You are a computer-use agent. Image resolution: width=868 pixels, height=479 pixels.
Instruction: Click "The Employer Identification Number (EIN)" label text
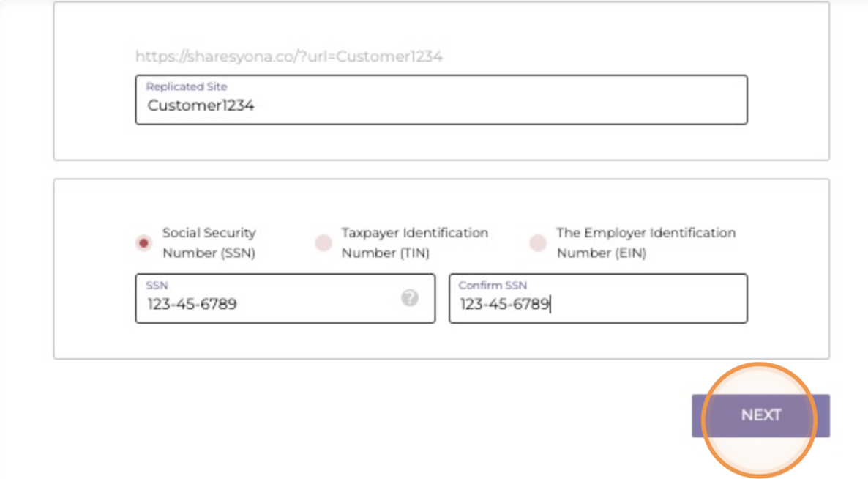coord(646,242)
